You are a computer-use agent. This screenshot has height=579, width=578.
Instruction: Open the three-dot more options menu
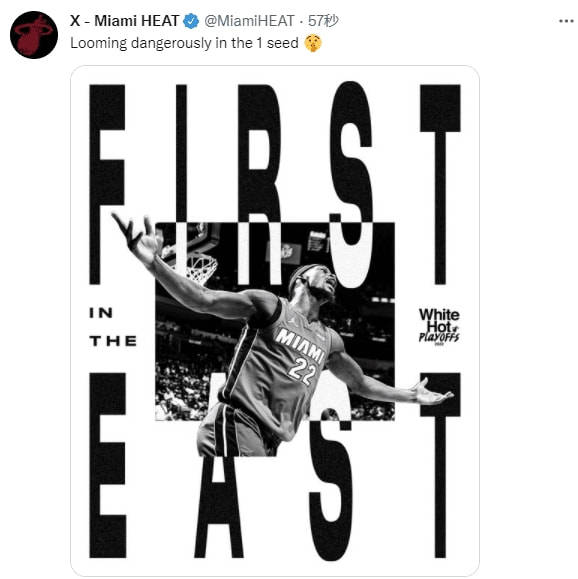[566, 21]
